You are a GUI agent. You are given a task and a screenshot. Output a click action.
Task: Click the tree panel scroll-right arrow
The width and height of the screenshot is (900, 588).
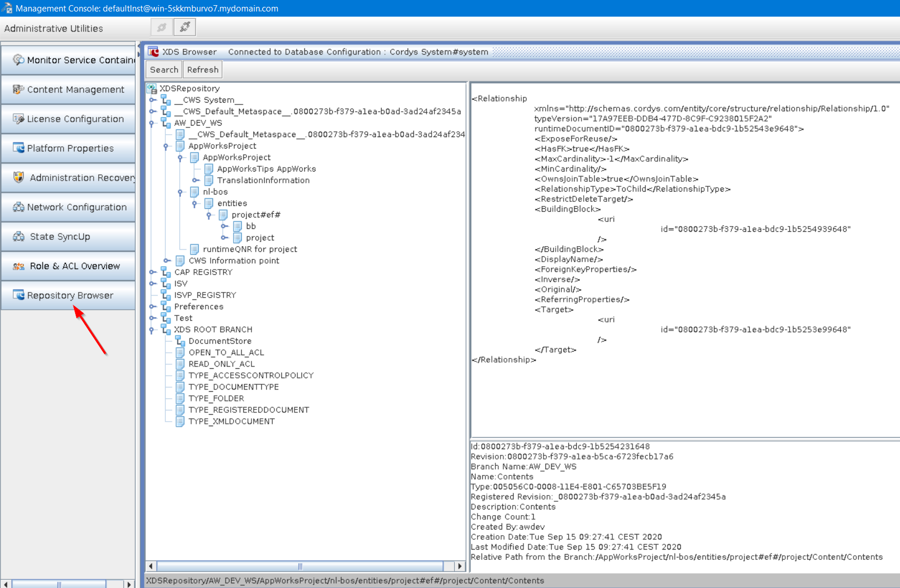pyautogui.click(x=459, y=566)
